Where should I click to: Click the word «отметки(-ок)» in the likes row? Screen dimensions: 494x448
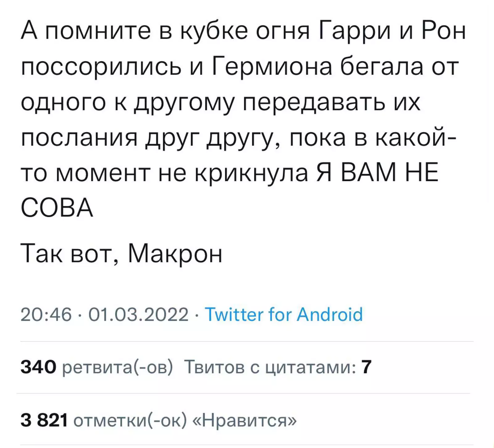(130, 420)
